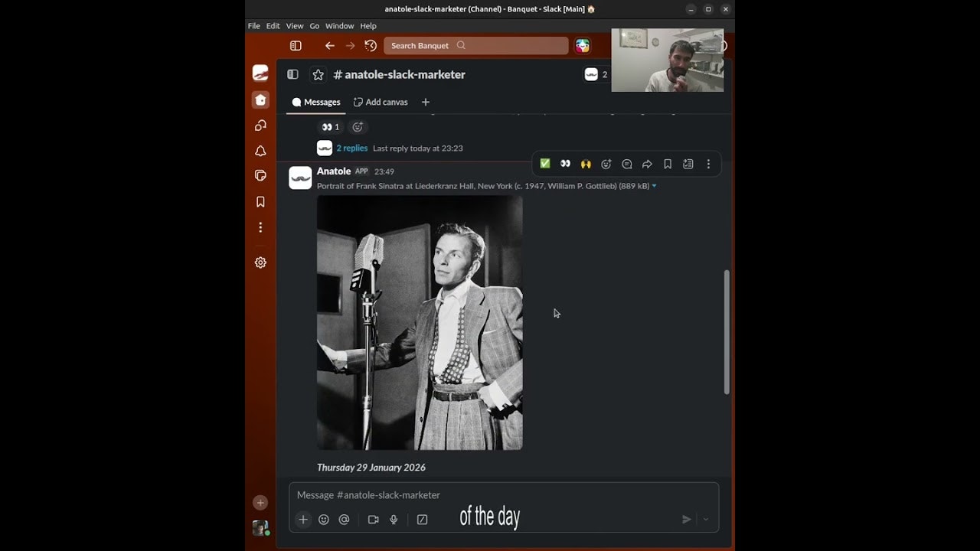Click the create new plus button in sidebar

point(260,503)
